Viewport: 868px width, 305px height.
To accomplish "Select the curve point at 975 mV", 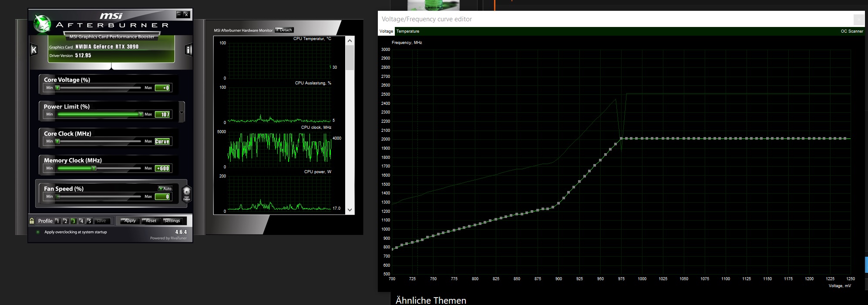I will pyautogui.click(x=621, y=138).
